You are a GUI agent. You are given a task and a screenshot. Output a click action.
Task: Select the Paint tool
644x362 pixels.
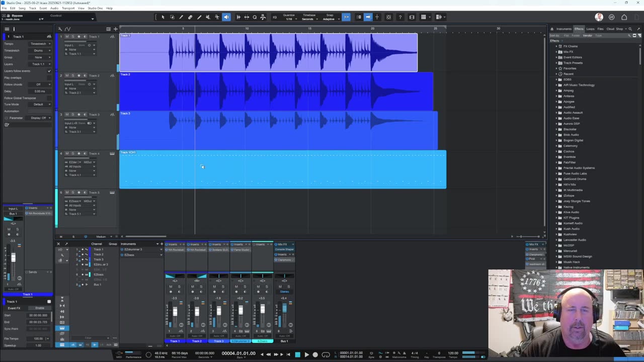199,17
